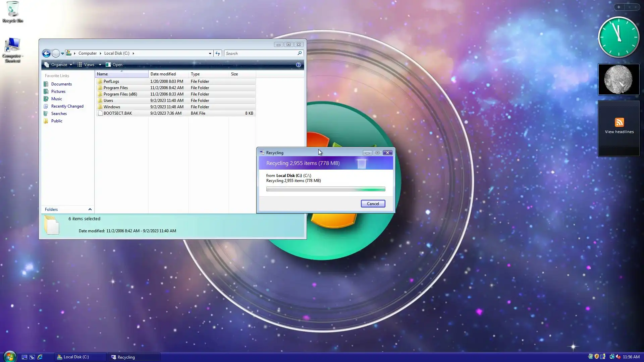This screenshot has width=644, height=362.
Task: Expand the Folders pane chevron
Action: coord(90,209)
